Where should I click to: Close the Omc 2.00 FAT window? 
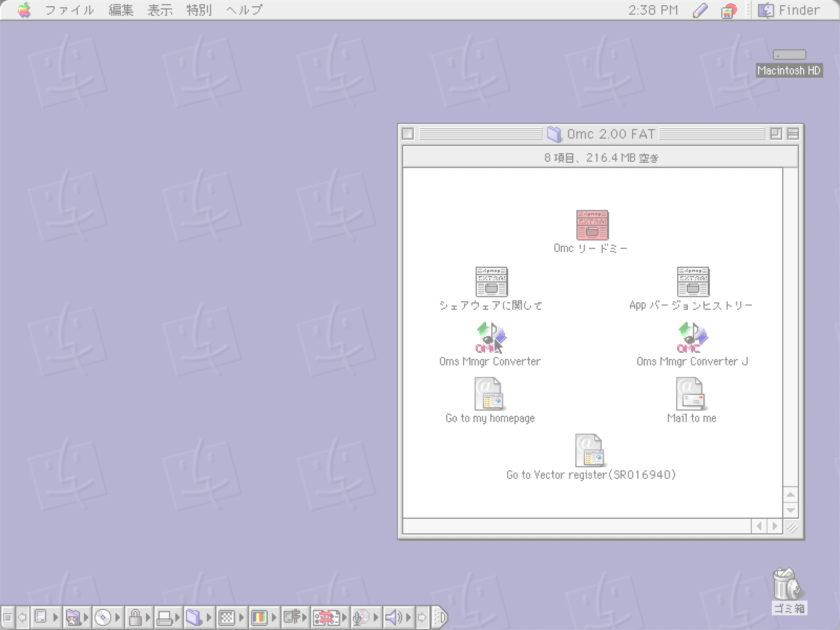click(x=408, y=134)
